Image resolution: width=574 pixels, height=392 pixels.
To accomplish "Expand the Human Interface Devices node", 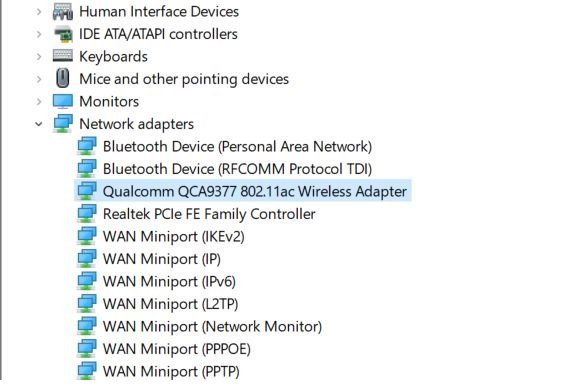I will (39, 12).
